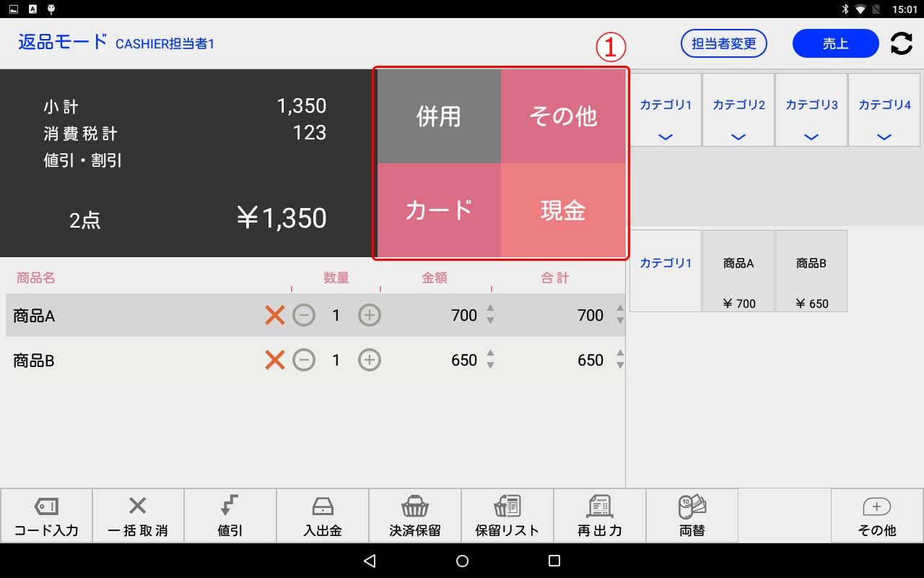Tap Android back navigation button
Viewport: 924px width, 578px height.
click(370, 561)
